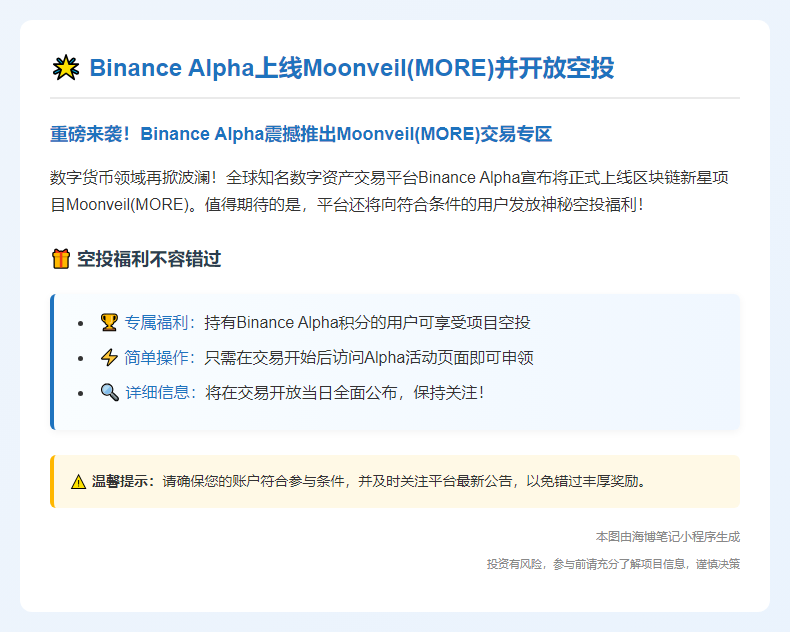Click the heading 空投福利不容错过
The height and width of the screenshot is (632, 790).
point(149,259)
